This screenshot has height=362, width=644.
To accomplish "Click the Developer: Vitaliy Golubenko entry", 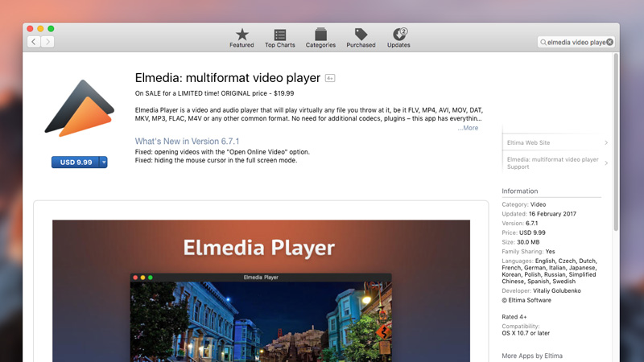I will click(x=541, y=290).
